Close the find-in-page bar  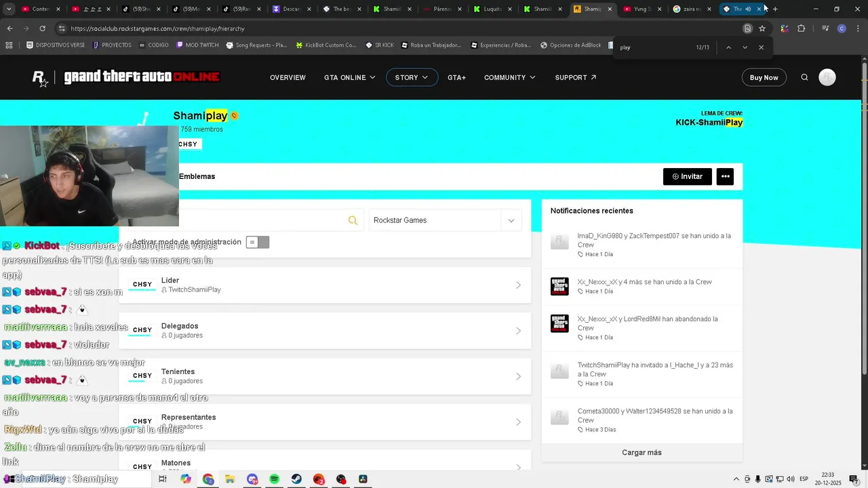(x=761, y=47)
